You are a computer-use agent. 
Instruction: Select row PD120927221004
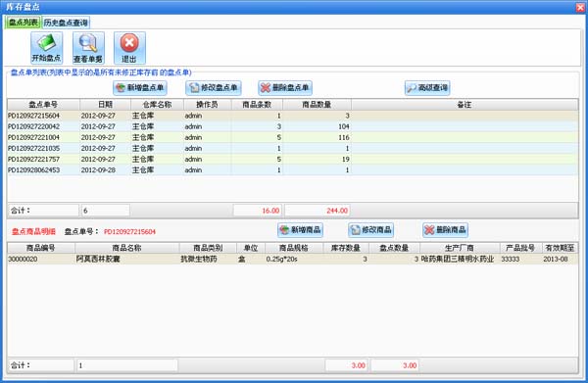click(292, 137)
